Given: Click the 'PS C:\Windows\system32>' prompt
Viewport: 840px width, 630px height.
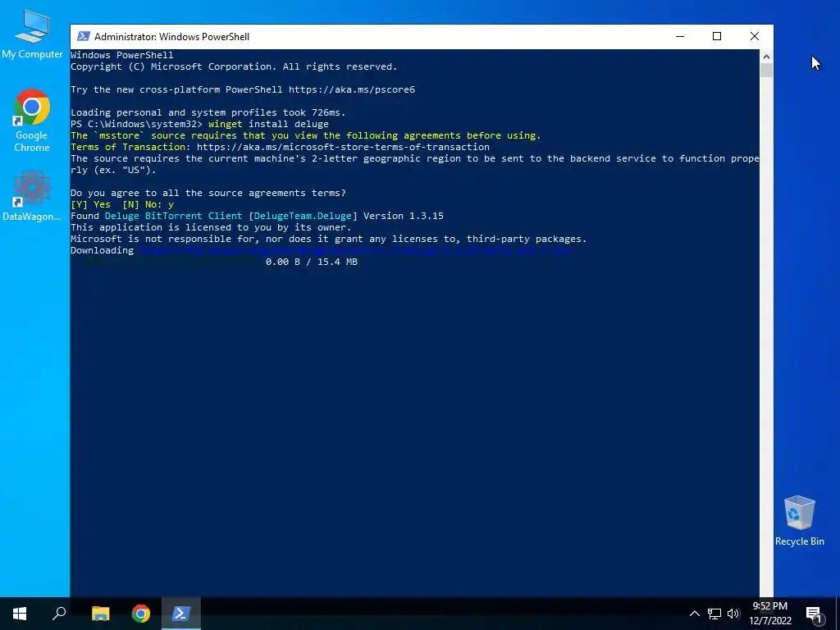Looking at the screenshot, I should (x=137, y=124).
